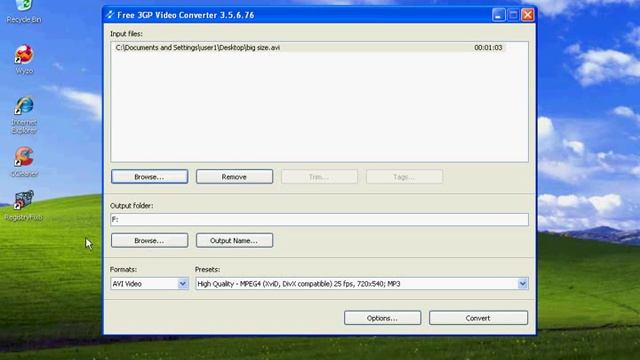Click the Free 3GP Video Converter title text
The image size is (640, 360).
[x=186, y=15]
